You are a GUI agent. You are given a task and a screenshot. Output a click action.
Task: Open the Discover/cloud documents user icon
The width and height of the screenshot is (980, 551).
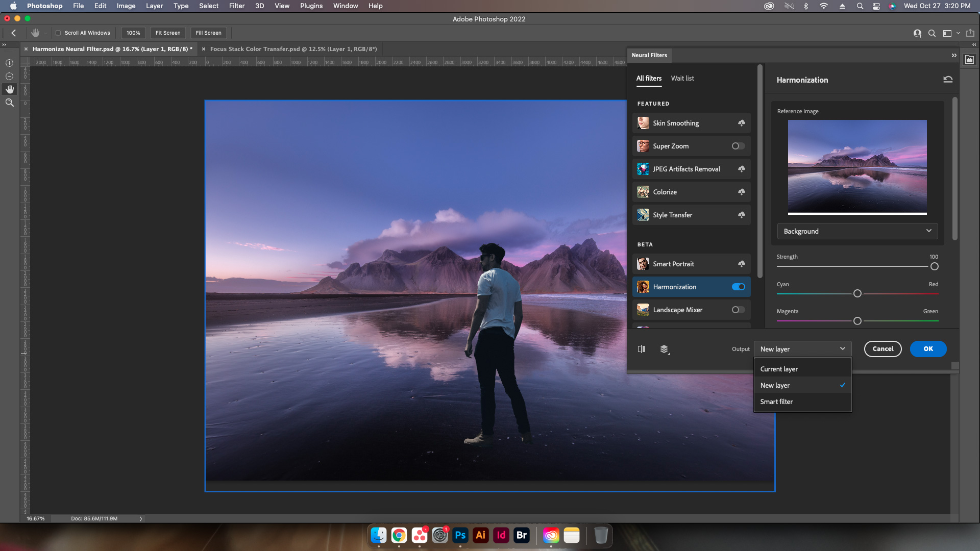pos(918,33)
